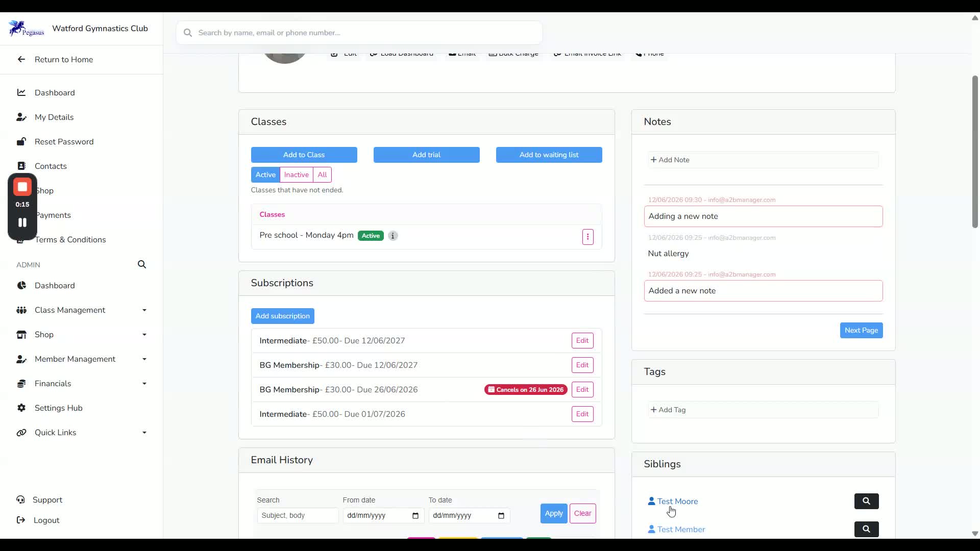Open info icon beside Active class badge

click(x=393, y=236)
